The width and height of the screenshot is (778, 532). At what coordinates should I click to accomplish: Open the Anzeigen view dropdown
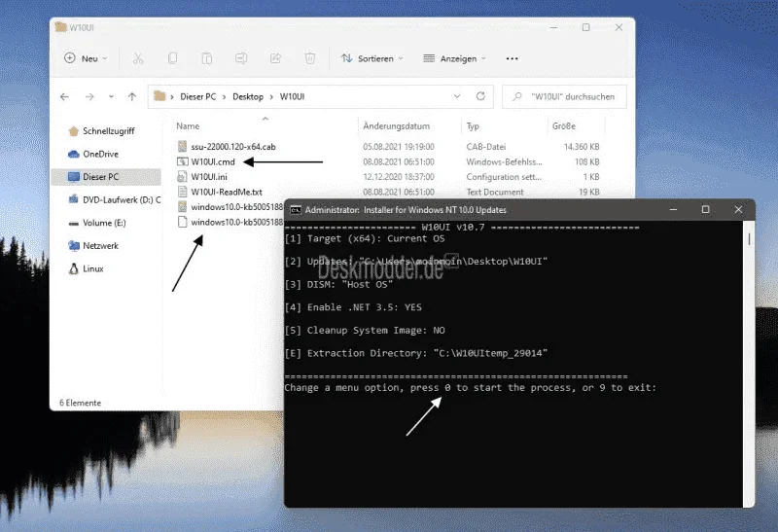pyautogui.click(x=454, y=58)
